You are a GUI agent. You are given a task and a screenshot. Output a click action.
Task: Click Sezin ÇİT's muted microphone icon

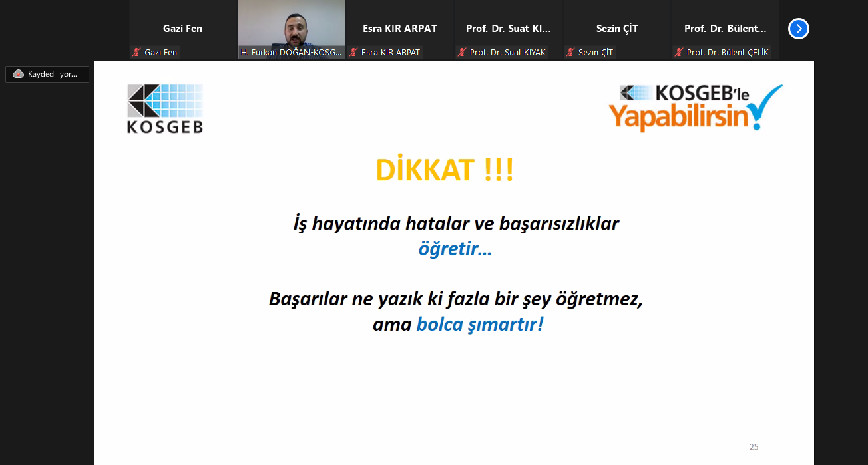coord(570,52)
